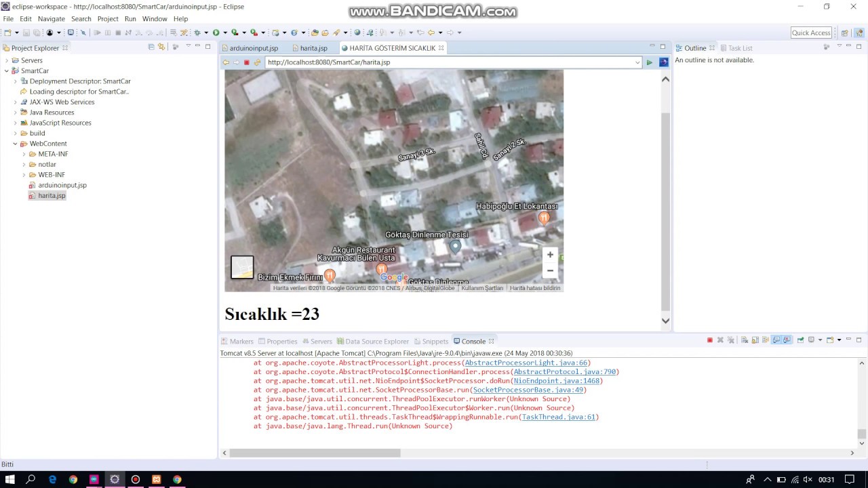Click the Habipoğlu Et Lokantası map marker
The image size is (868, 488).
544,218
